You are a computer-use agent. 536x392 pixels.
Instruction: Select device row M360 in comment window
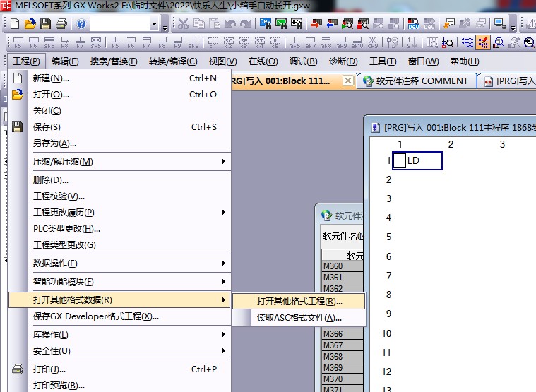343,266
